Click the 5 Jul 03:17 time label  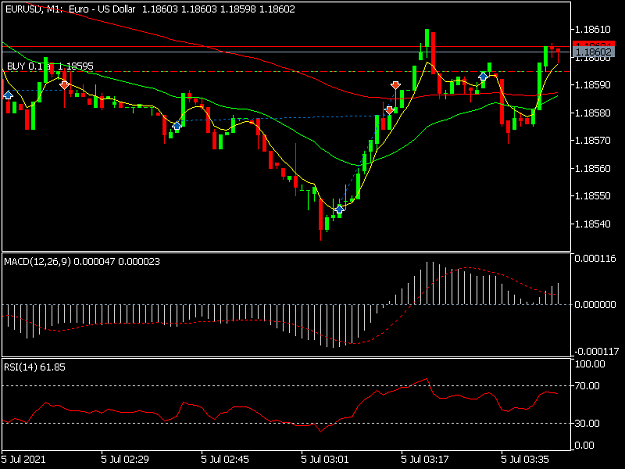pos(425,459)
